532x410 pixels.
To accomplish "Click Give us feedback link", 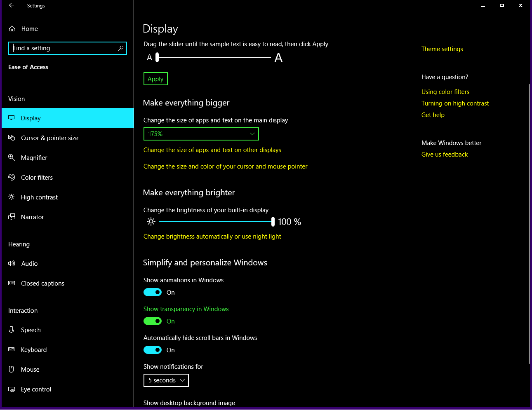I will click(x=445, y=155).
